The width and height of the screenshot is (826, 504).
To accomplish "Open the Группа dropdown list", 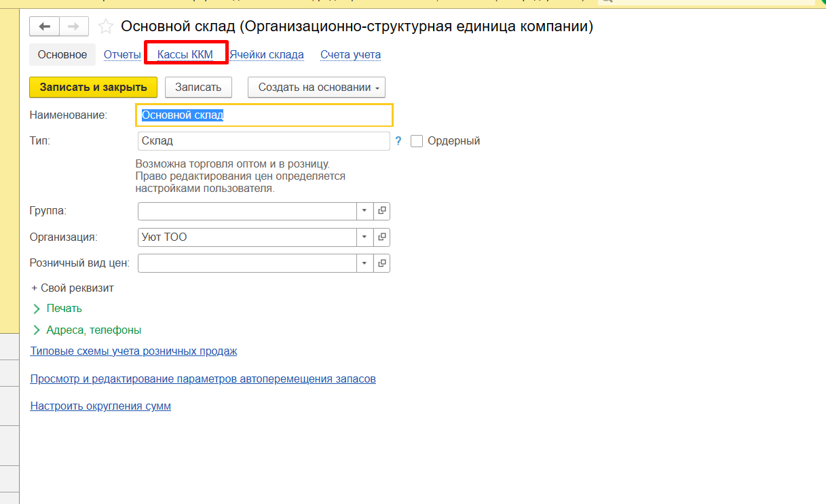I will (364, 211).
